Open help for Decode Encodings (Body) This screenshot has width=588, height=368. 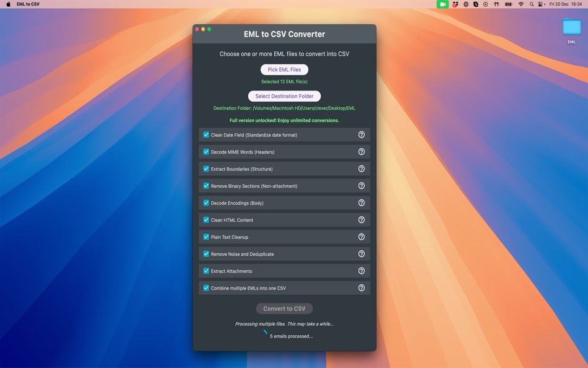361,203
